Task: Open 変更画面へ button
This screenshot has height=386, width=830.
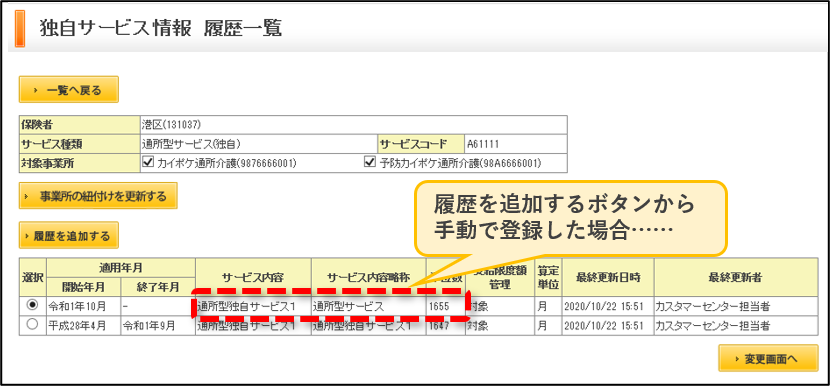Action: pos(768,358)
